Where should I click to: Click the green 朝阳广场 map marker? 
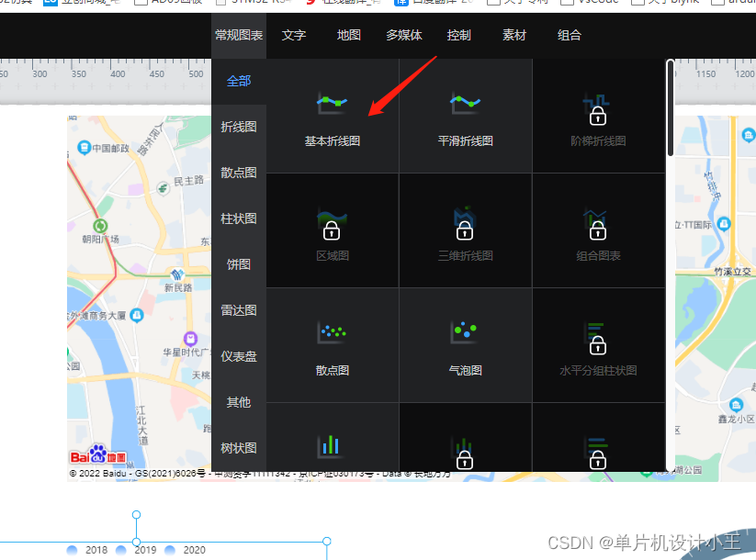point(100,226)
